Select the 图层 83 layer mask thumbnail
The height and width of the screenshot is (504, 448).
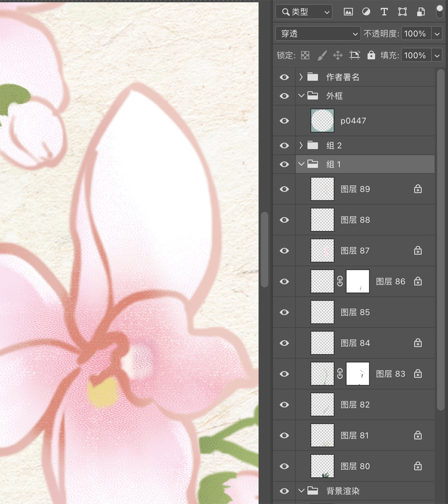[x=357, y=374]
